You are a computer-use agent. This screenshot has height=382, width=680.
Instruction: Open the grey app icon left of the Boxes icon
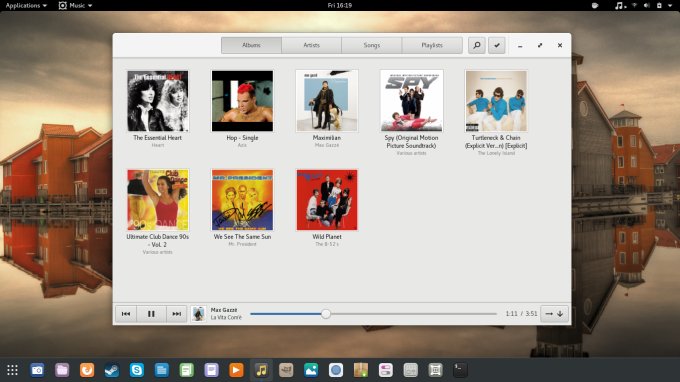pyautogui.click(x=410, y=370)
